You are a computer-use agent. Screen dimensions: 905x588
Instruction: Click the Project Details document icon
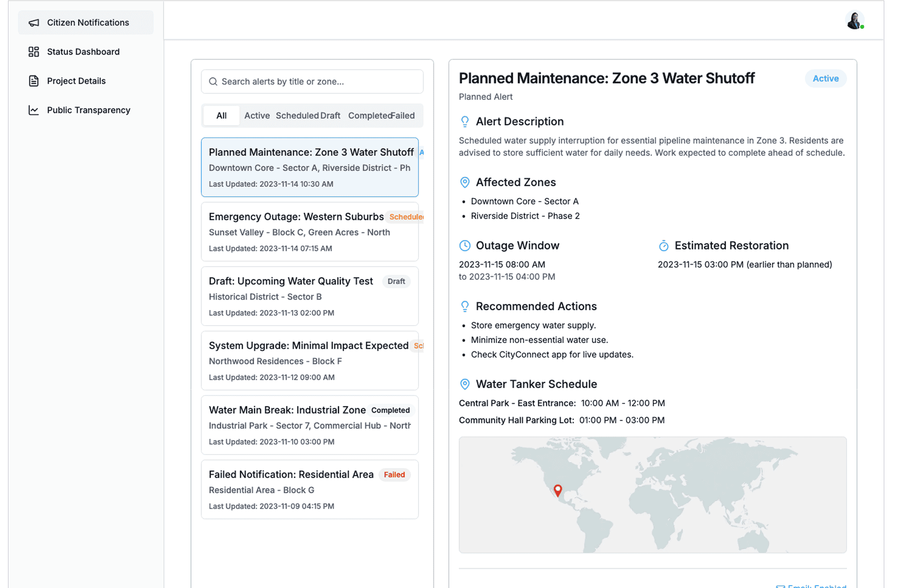click(33, 81)
